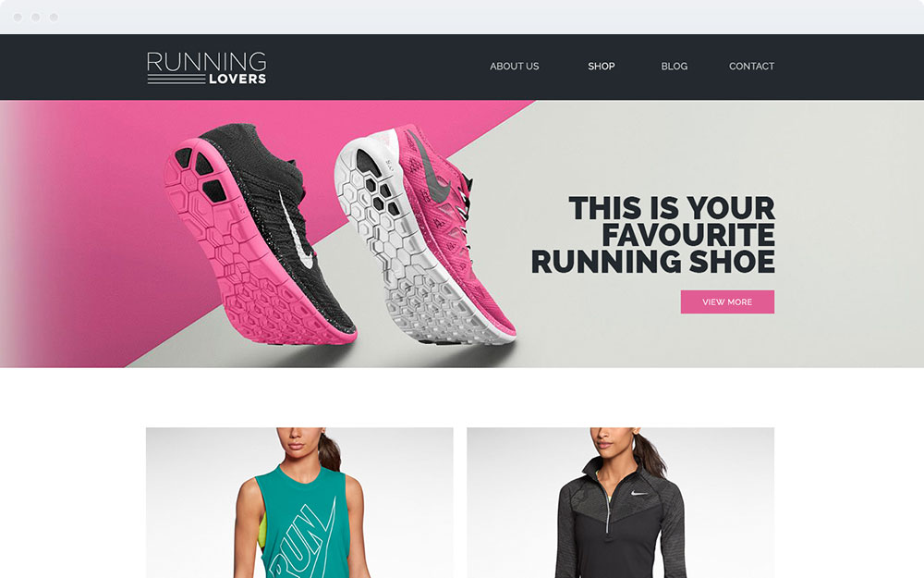The image size is (924, 578).
Task: Open the black half-zip jacket product
Action: pos(620,502)
